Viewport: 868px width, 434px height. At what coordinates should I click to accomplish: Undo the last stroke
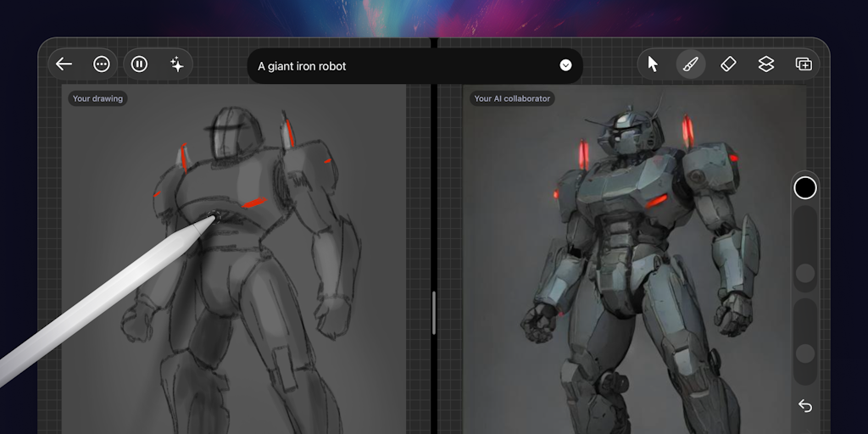[x=804, y=407]
